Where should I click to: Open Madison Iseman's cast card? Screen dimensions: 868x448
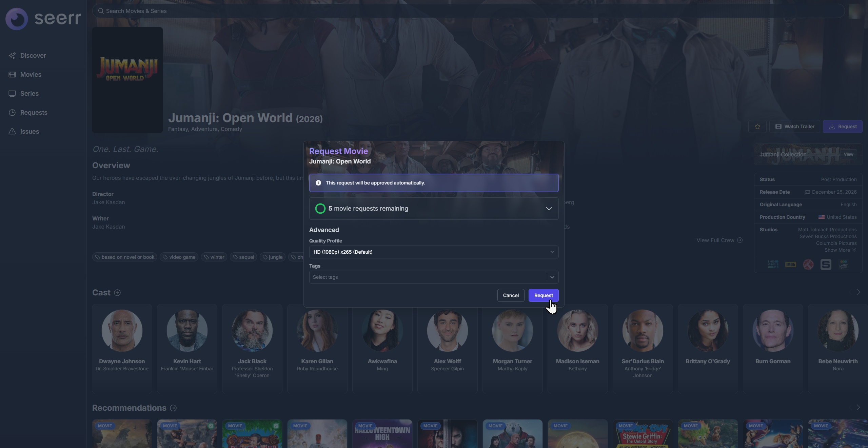578,349
